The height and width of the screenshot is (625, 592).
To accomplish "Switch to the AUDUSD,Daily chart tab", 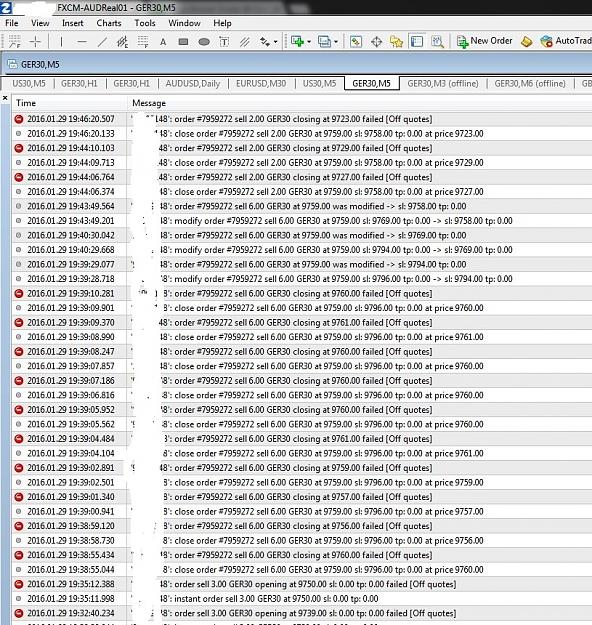I will [193, 84].
